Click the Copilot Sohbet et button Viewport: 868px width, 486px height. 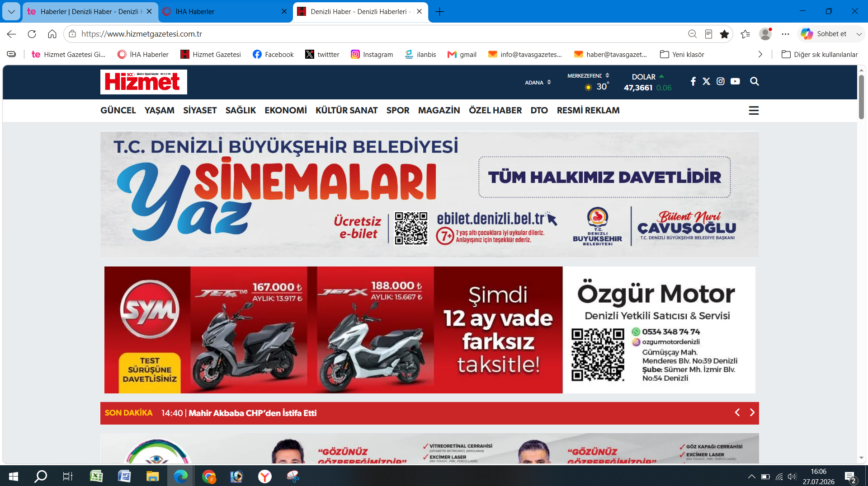coord(823,34)
